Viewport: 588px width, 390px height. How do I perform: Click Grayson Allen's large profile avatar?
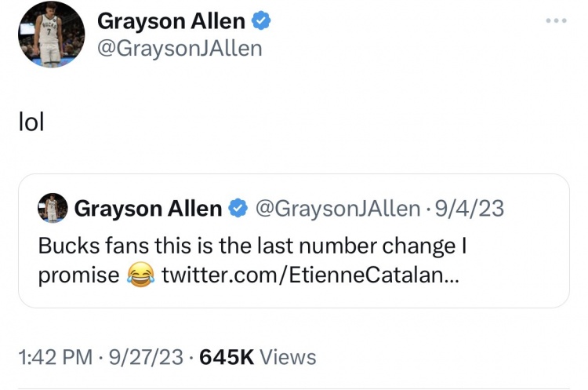click(52, 35)
